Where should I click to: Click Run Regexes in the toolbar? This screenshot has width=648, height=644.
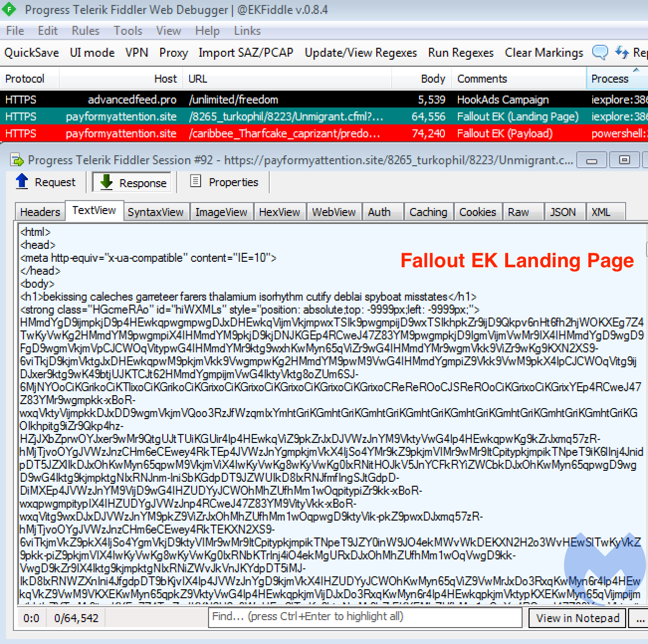[x=460, y=53]
